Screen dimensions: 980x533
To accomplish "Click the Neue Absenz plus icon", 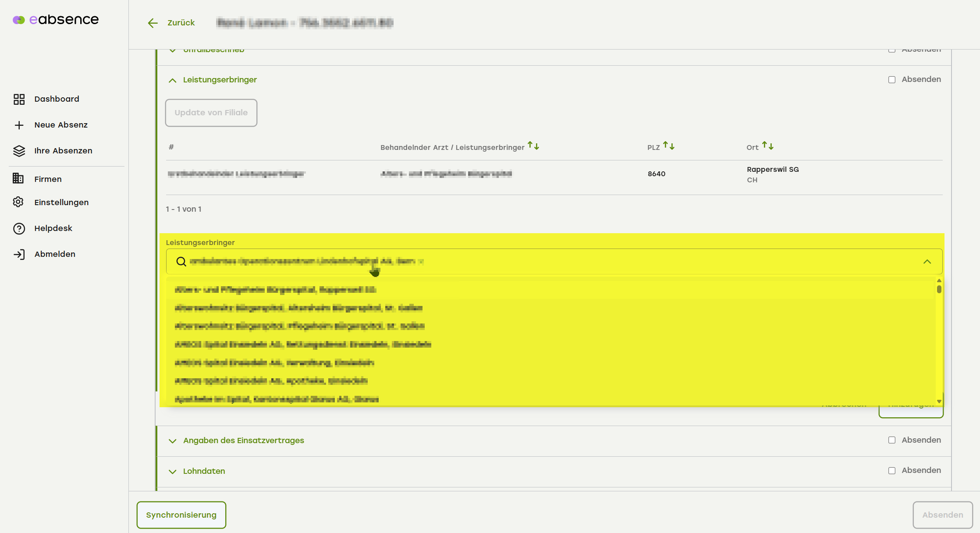I will (x=19, y=125).
